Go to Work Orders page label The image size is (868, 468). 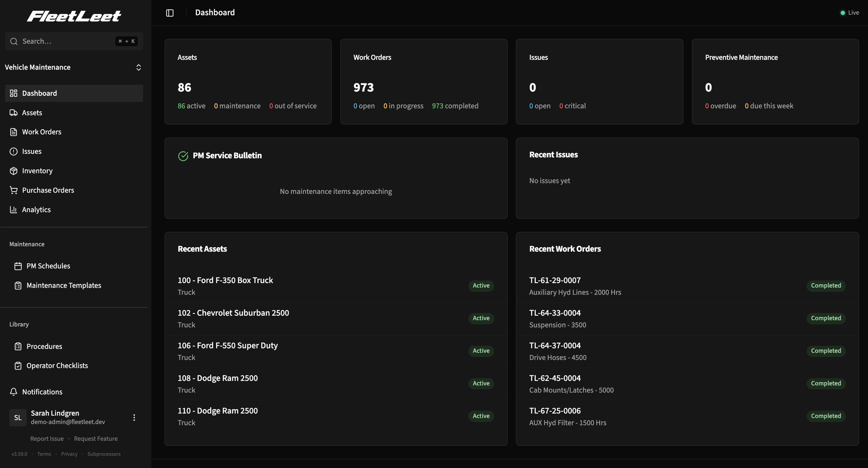42,132
